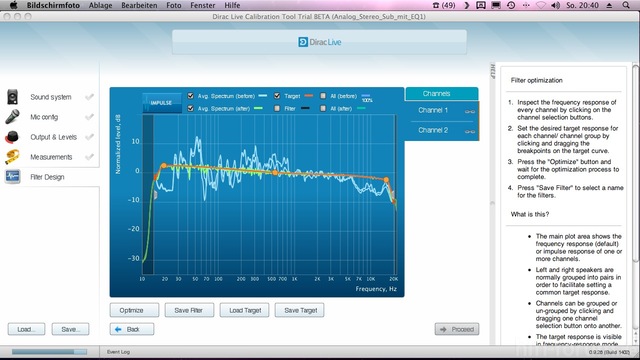Click the 'Filter optimization' help heading
This screenshot has width=640, height=360.
coord(536,80)
